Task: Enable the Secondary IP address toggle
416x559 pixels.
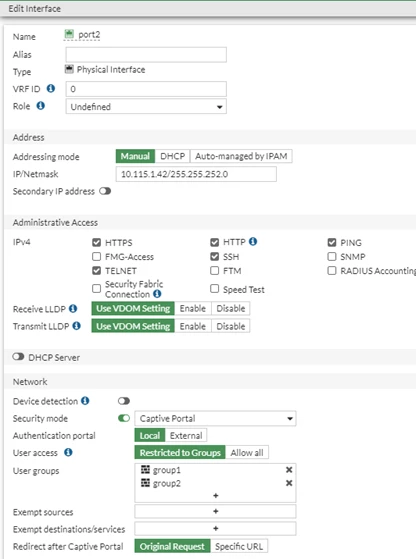Action: click(x=105, y=191)
